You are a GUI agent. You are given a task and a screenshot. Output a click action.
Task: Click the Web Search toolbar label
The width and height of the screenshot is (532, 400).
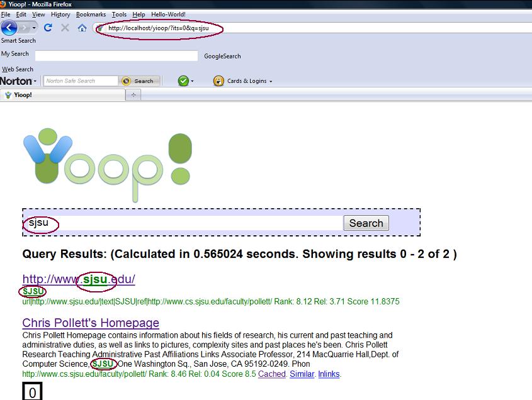tap(18, 69)
